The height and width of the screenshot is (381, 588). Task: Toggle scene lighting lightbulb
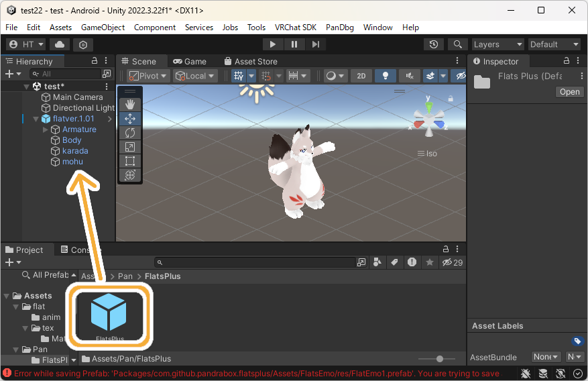(385, 76)
